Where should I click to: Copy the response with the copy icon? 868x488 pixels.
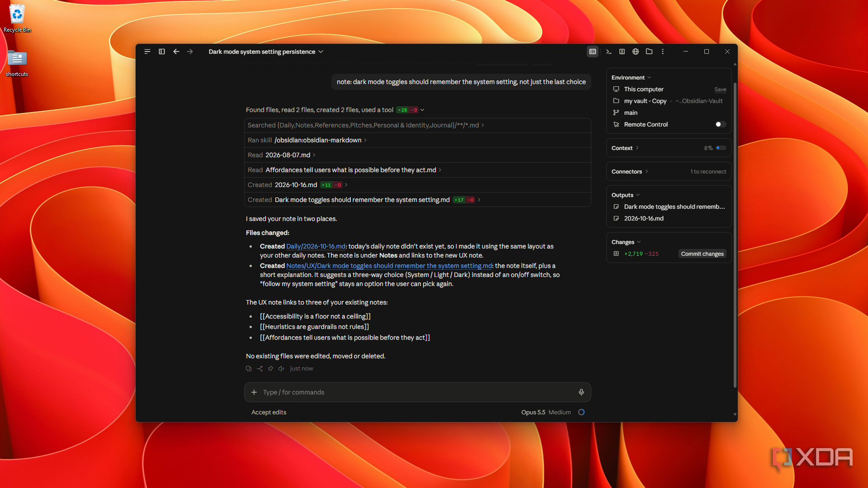249,369
